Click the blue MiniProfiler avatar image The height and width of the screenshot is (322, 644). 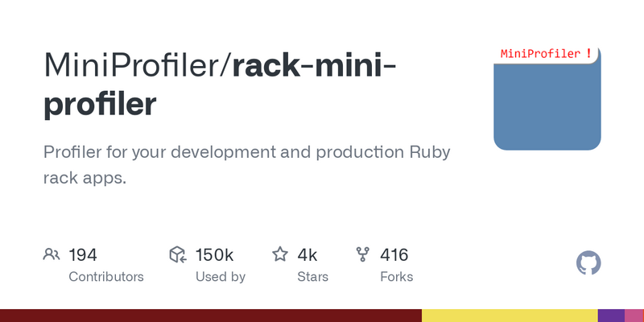click(x=547, y=98)
